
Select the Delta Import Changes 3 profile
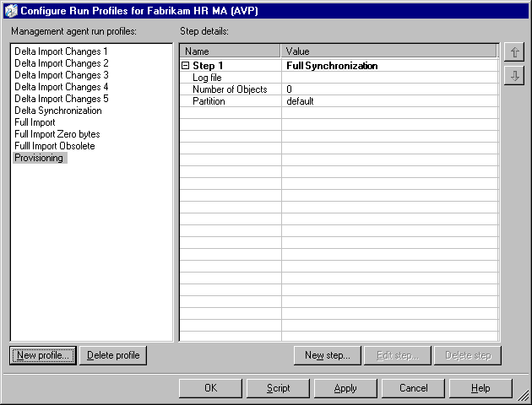click(62, 75)
